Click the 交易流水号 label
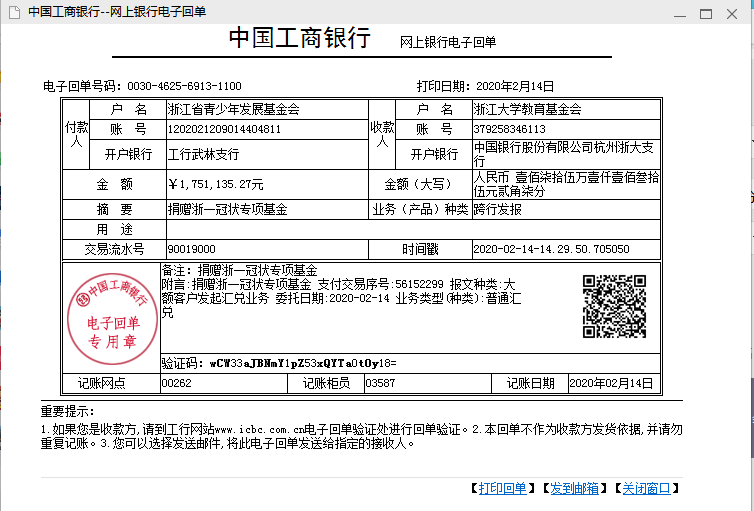 [114, 249]
